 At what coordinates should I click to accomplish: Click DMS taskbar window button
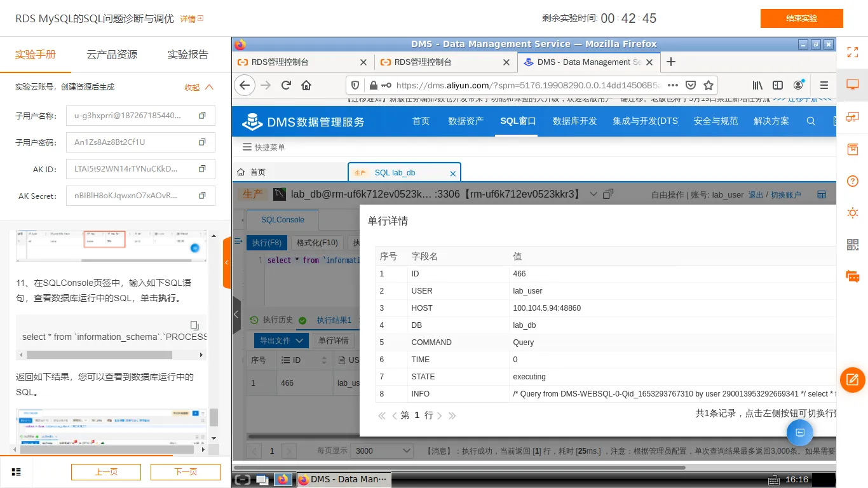(x=343, y=479)
